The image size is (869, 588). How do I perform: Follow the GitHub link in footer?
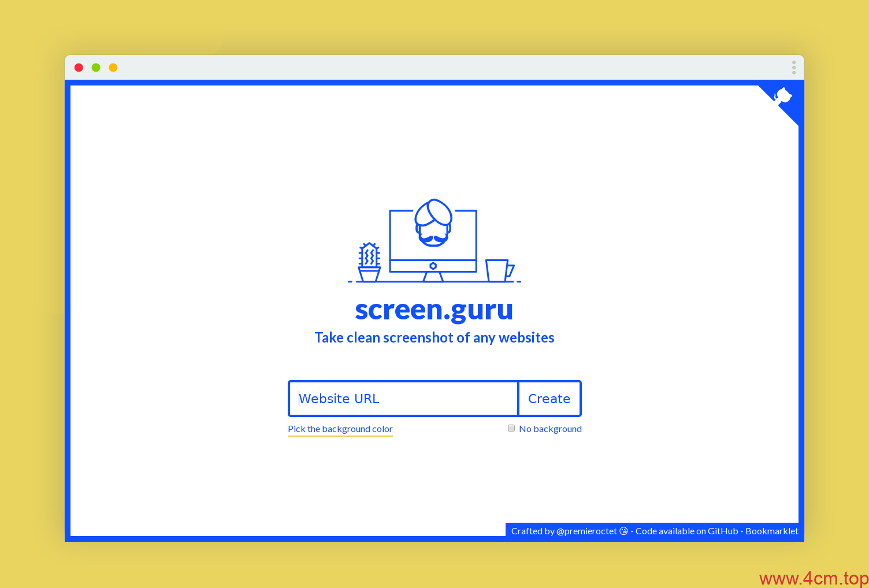coord(723,531)
